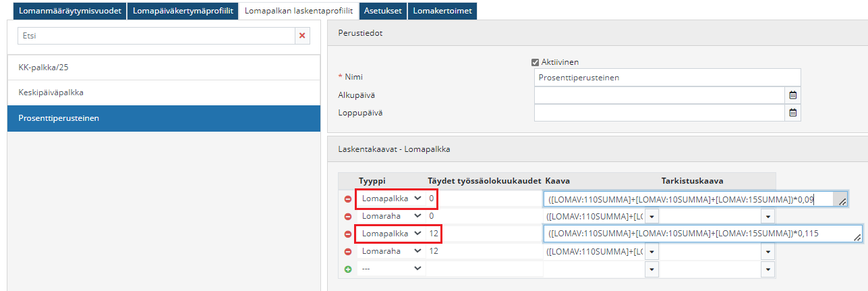Open calendar picker for Loppupäivä
The height and width of the screenshot is (291, 868).
pyautogui.click(x=793, y=113)
